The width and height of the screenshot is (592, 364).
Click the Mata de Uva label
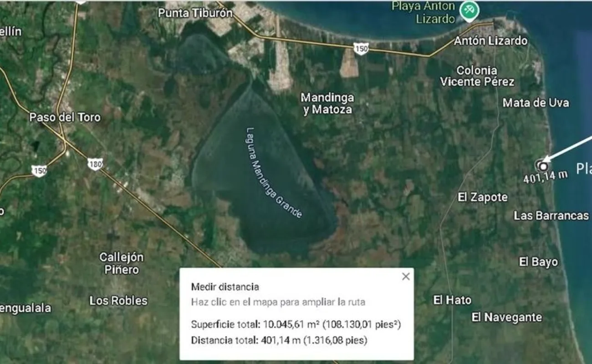[536, 103]
